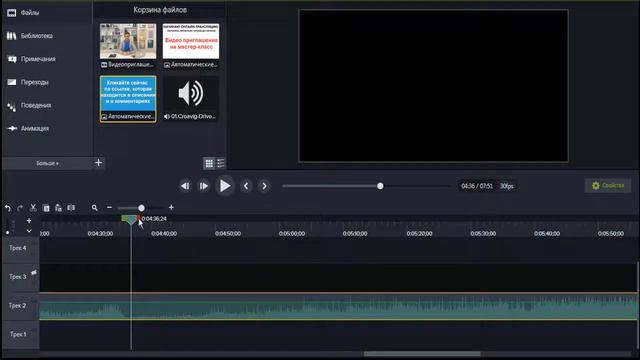The image size is (640, 360).
Task: Expand the Больше tools dropdown
Action: [47, 163]
